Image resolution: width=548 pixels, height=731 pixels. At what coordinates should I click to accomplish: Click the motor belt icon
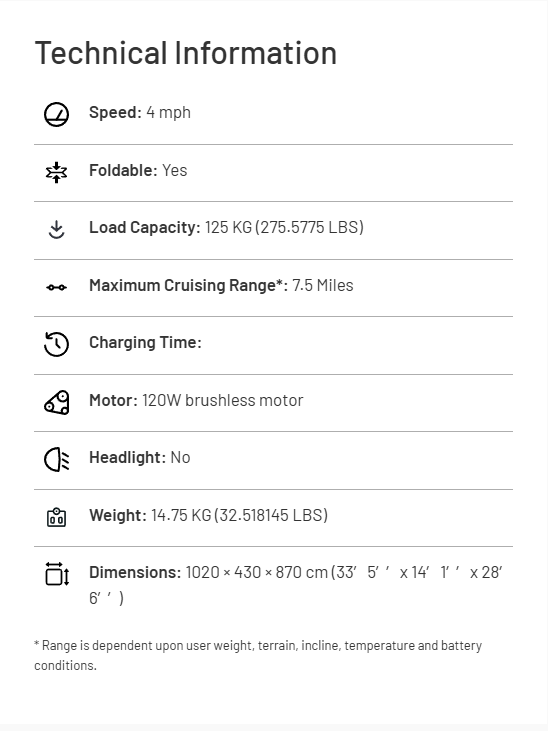56,402
